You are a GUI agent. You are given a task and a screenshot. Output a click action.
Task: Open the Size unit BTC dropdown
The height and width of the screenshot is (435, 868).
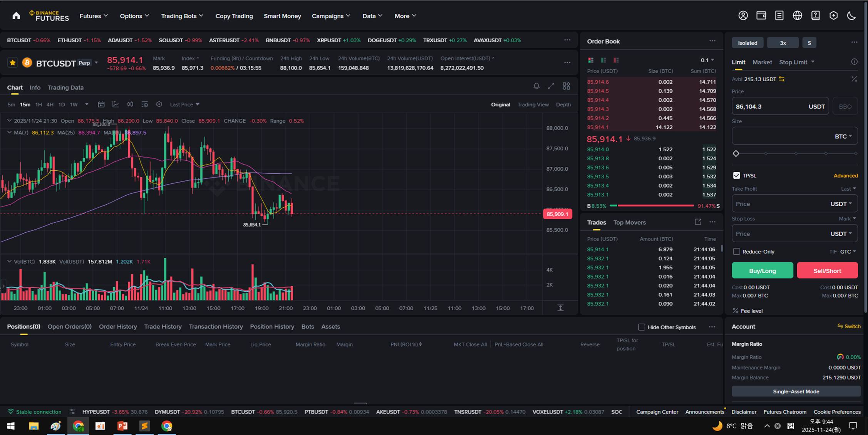point(843,136)
